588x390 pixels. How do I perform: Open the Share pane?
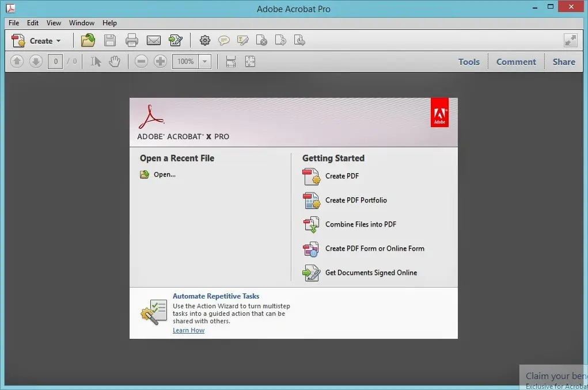click(x=564, y=62)
